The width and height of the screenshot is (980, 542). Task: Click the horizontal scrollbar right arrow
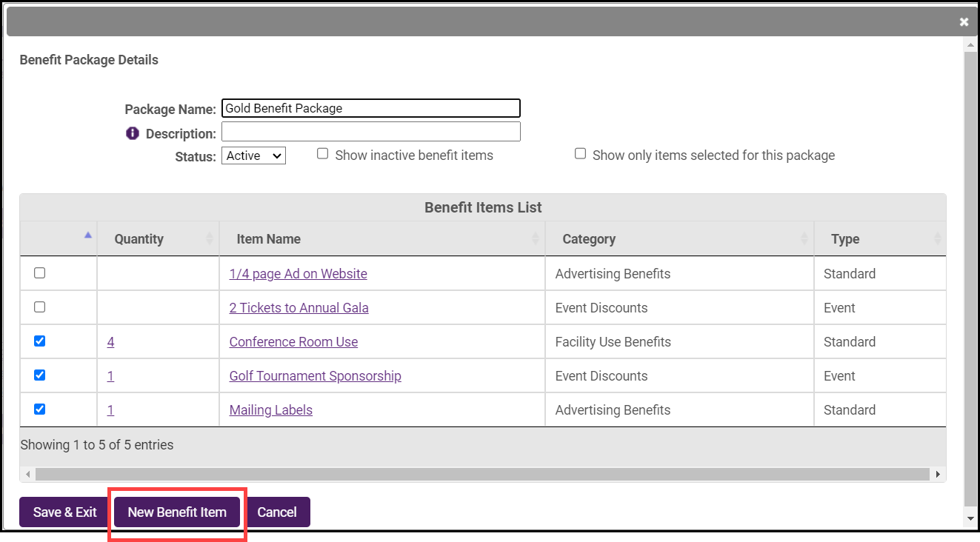point(938,474)
